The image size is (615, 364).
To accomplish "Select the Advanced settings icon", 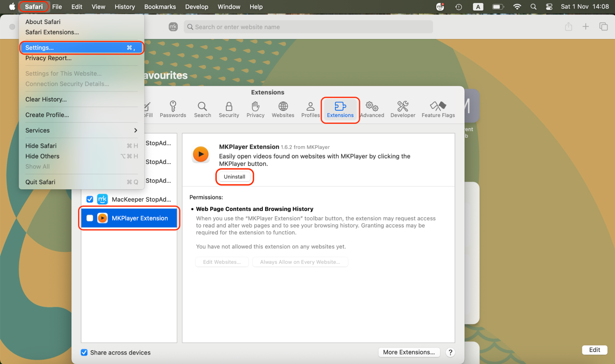I will pyautogui.click(x=372, y=109).
